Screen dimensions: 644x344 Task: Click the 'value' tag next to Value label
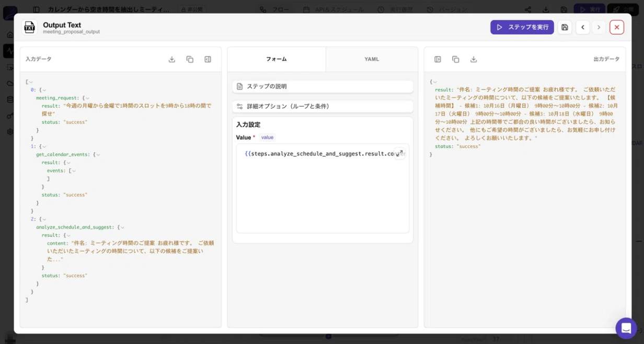tap(267, 137)
